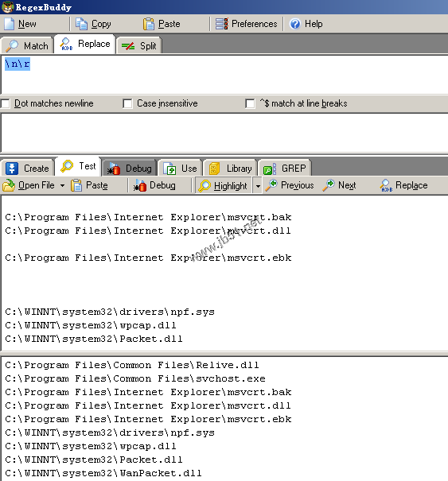
Task: Click Open File button
Action: click(x=29, y=185)
